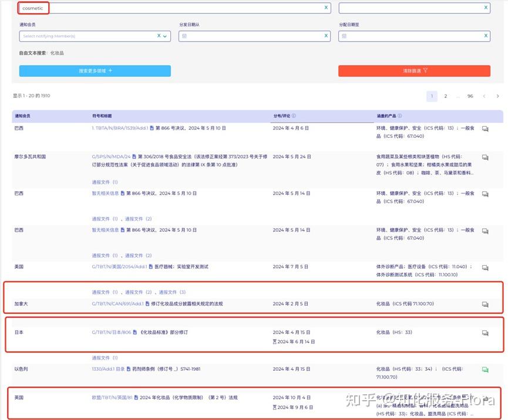Clear the 分配日期至 date with its X button

[x=486, y=36]
